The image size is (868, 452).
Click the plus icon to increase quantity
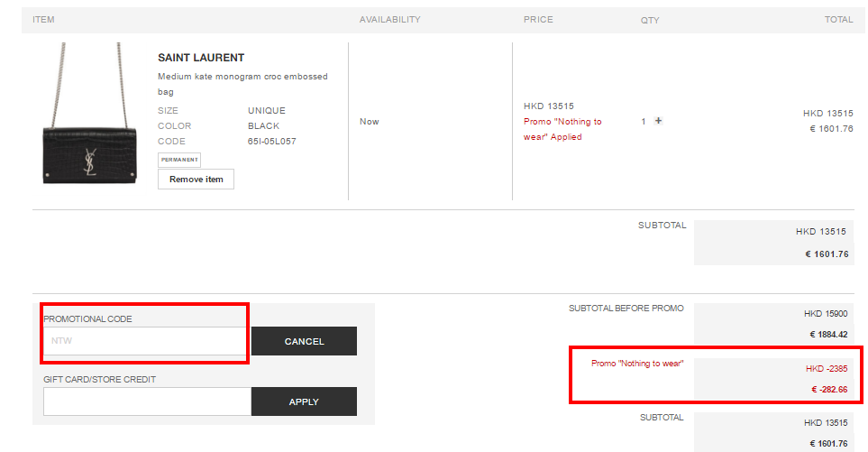[x=658, y=121]
